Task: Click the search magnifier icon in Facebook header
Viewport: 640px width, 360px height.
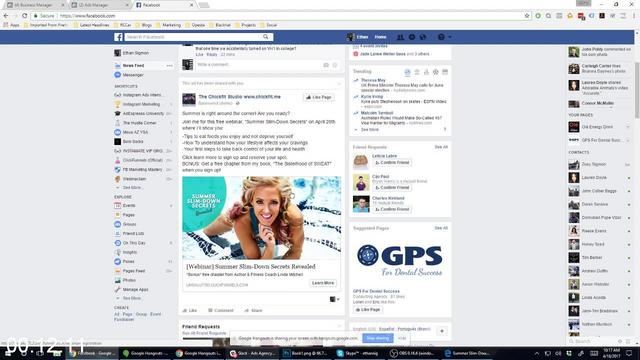Action: [266, 37]
